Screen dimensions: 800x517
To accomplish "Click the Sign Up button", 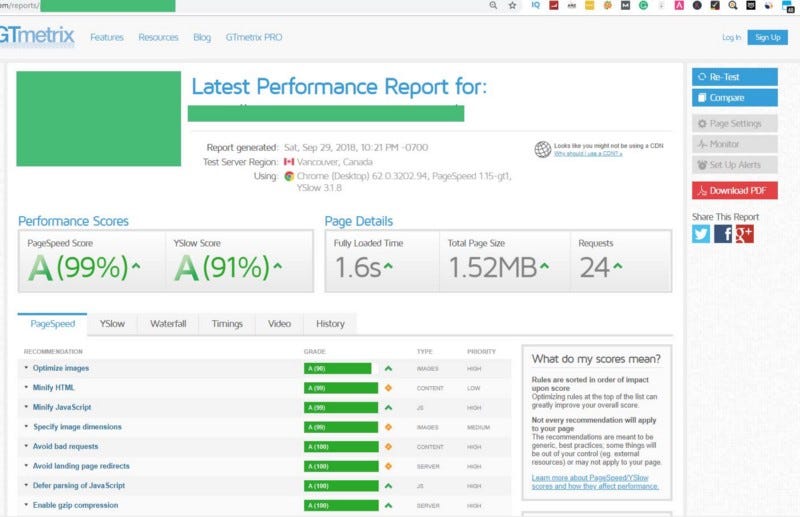I will coord(767,37).
